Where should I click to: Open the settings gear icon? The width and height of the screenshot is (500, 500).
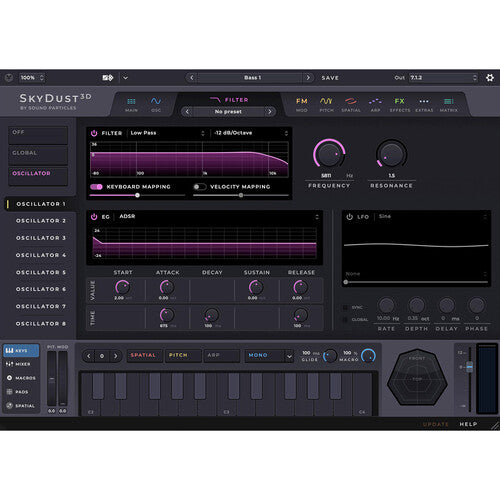point(490,78)
